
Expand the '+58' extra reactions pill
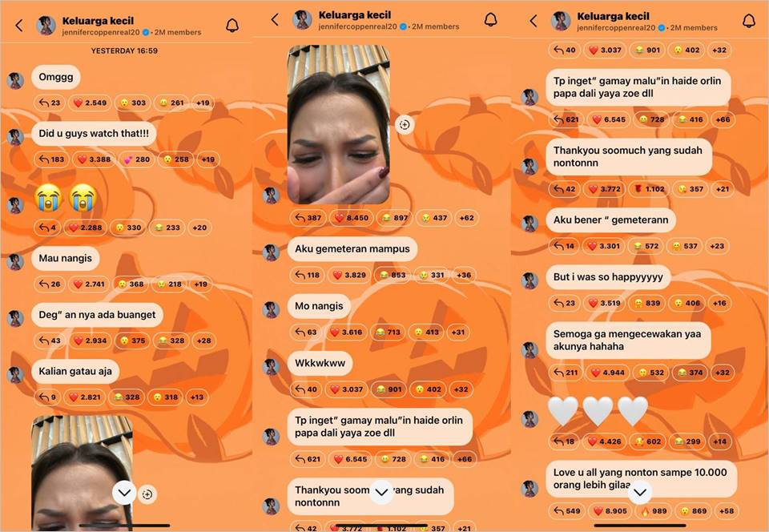point(727,511)
